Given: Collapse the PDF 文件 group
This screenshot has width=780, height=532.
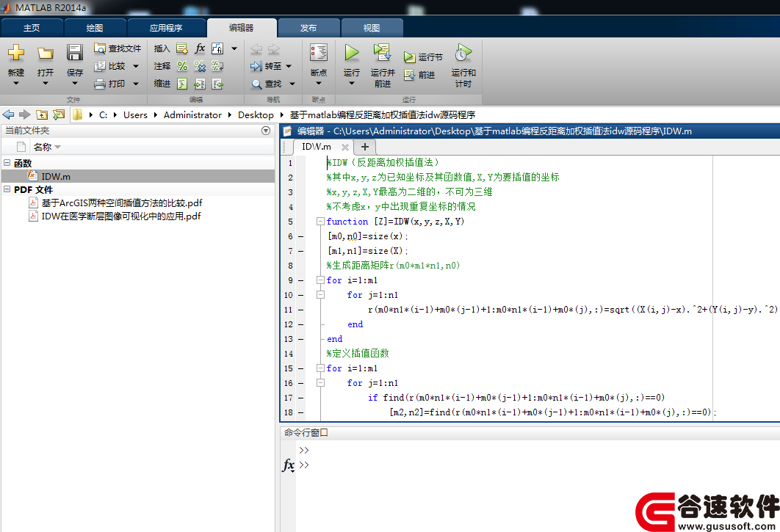Looking at the screenshot, I should [7, 189].
